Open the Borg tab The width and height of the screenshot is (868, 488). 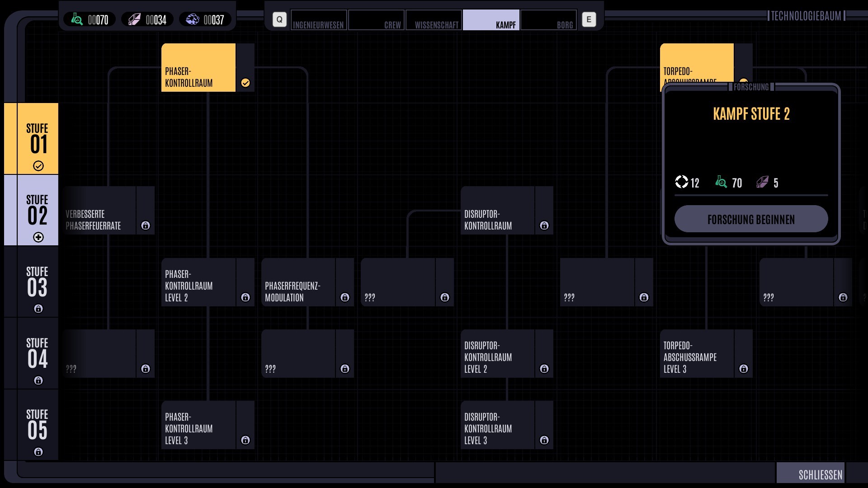point(548,20)
